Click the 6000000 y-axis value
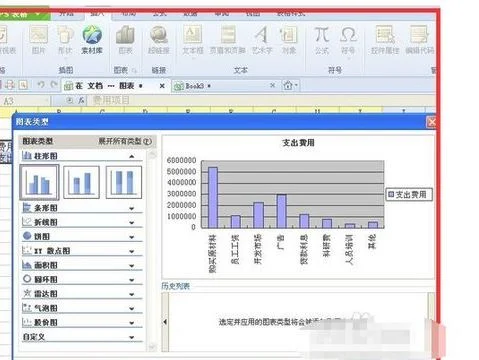Screen dimensions: 479x360 181,160
